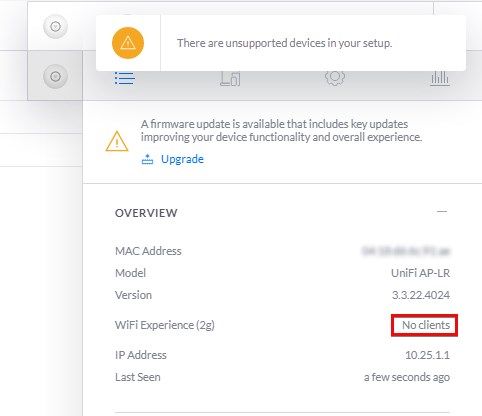Click the unsupported devices notification message
Screen dimensions: 482x416
[x=284, y=43]
